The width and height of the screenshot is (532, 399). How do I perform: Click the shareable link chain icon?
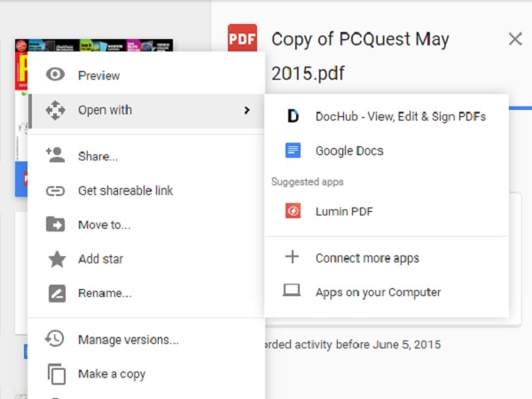point(55,191)
